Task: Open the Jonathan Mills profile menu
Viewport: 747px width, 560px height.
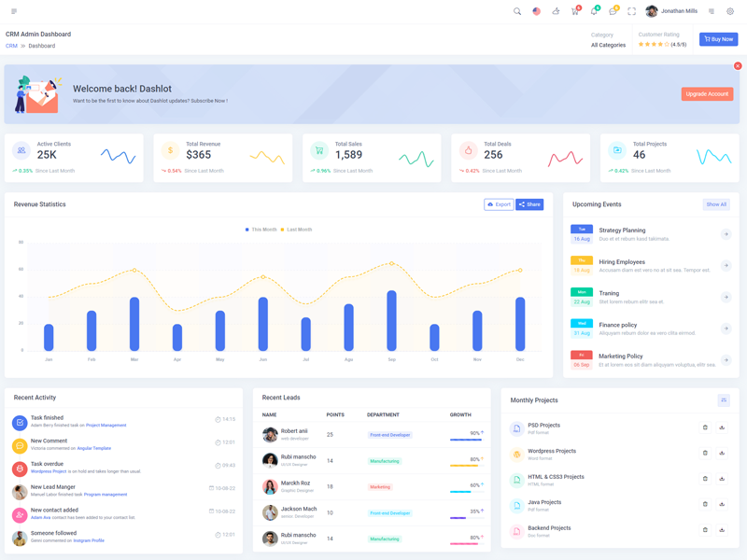Action: pos(672,11)
